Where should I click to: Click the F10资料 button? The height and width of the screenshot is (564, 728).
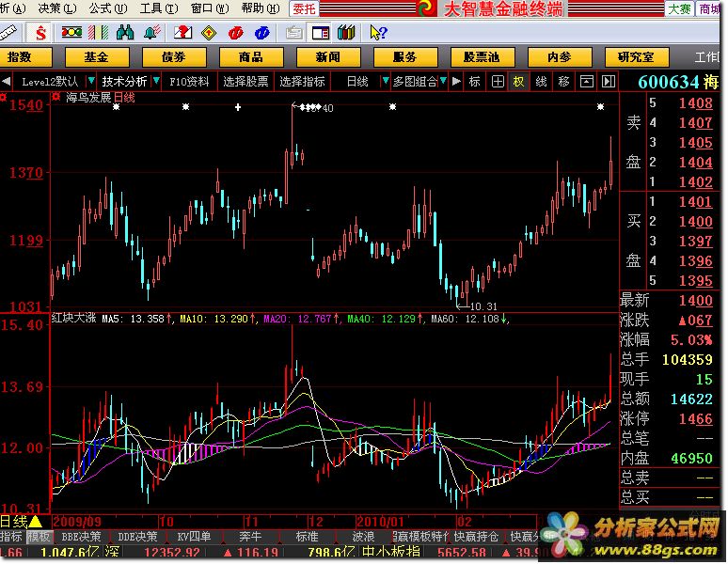pos(189,82)
